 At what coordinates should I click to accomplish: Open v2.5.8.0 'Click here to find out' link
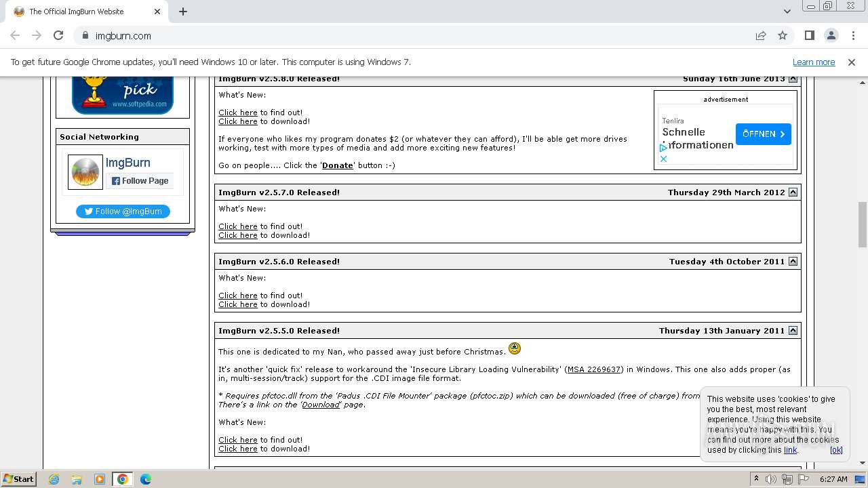238,113
